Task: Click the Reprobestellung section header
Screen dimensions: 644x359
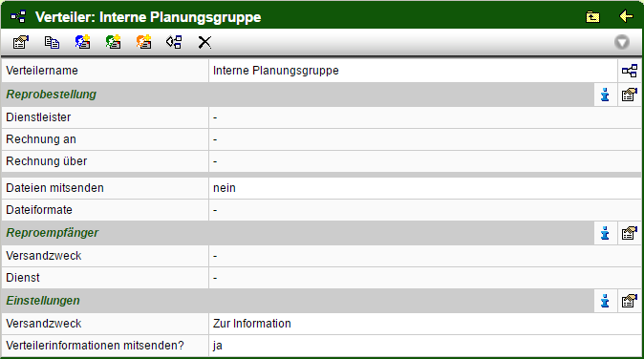Action: tap(51, 95)
